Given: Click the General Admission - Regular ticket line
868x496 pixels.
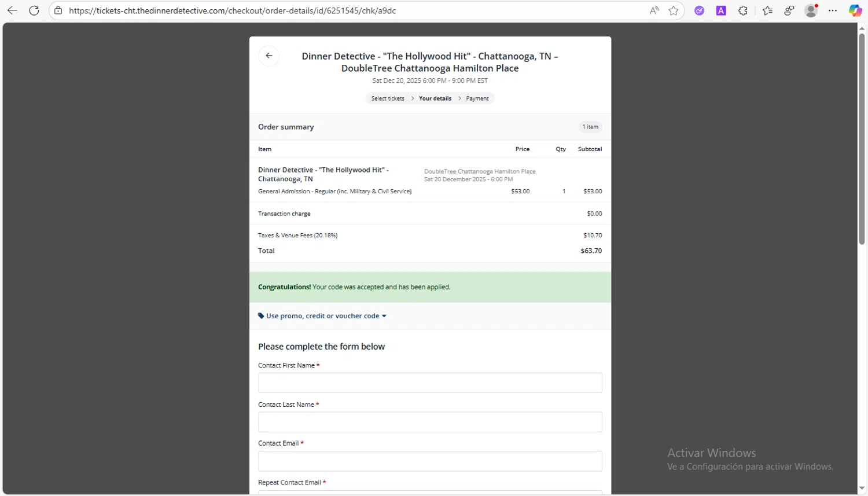Looking at the screenshot, I should [x=335, y=192].
